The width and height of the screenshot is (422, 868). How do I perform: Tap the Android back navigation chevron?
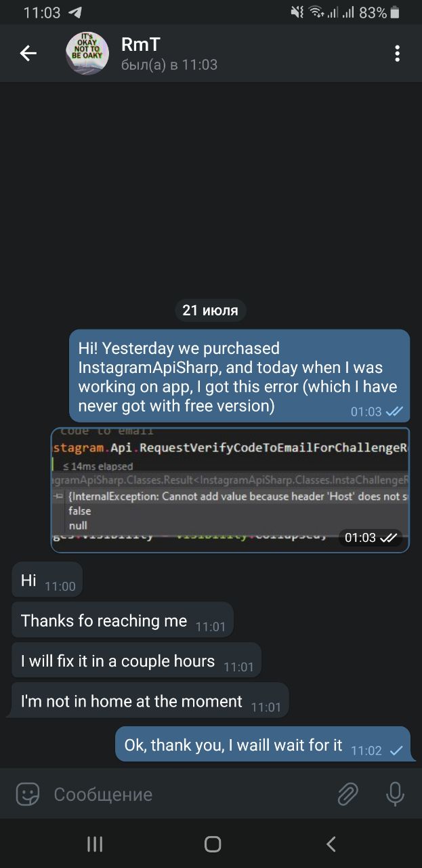click(x=331, y=844)
